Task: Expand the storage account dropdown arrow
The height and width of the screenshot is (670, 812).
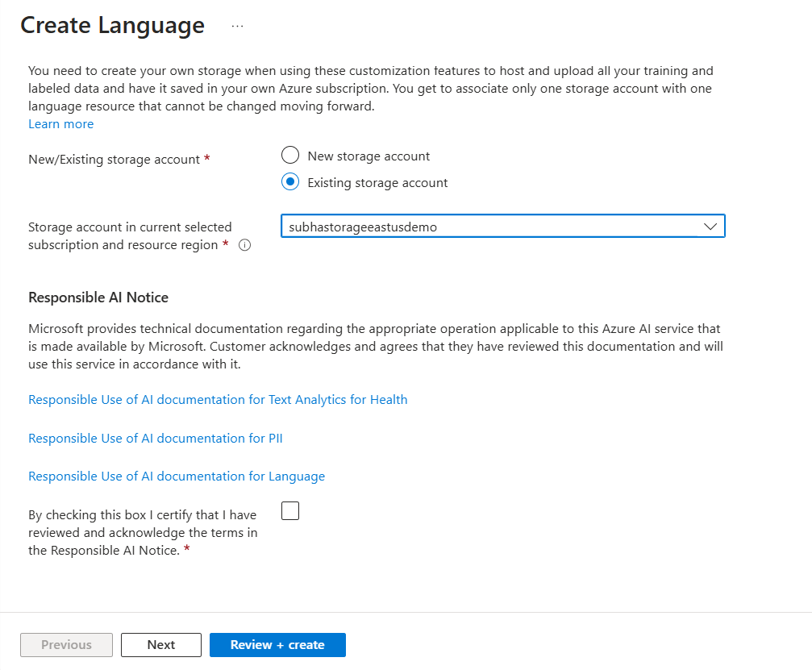Action: click(710, 227)
